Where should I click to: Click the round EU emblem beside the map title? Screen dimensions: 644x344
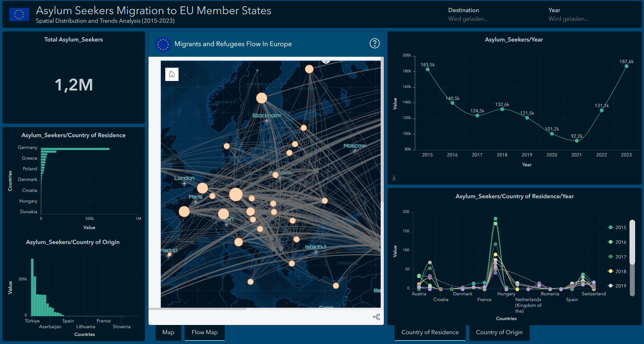[x=163, y=44]
